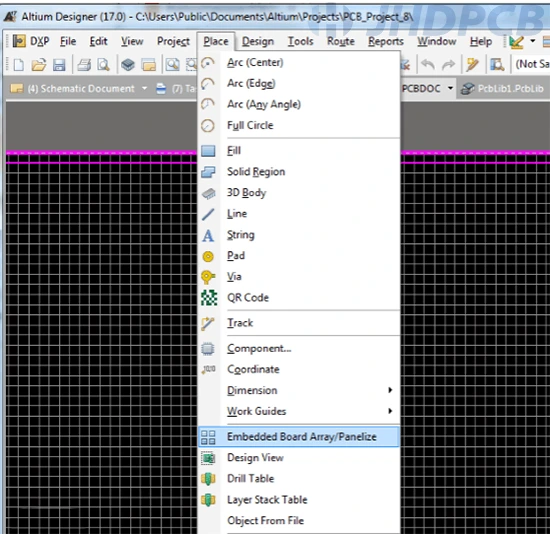Collapse the open Place menu
550x534 pixels.
point(216,41)
